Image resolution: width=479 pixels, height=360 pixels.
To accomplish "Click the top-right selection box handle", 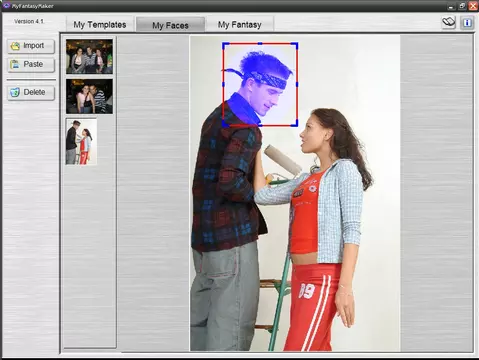I will 295,45.
